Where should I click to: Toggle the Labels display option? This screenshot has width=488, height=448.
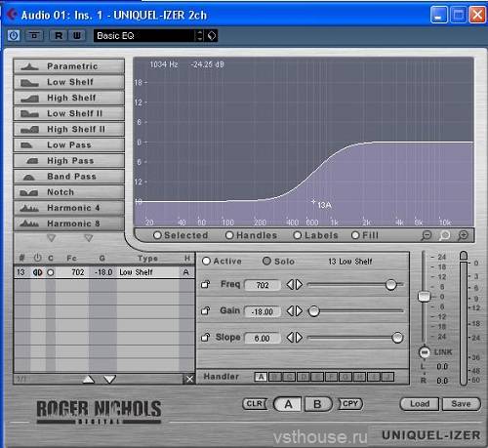coord(298,235)
